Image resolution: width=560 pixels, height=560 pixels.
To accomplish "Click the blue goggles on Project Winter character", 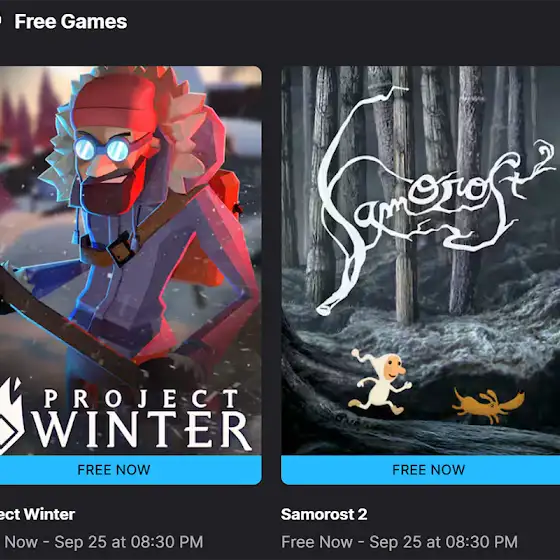I will point(102,149).
